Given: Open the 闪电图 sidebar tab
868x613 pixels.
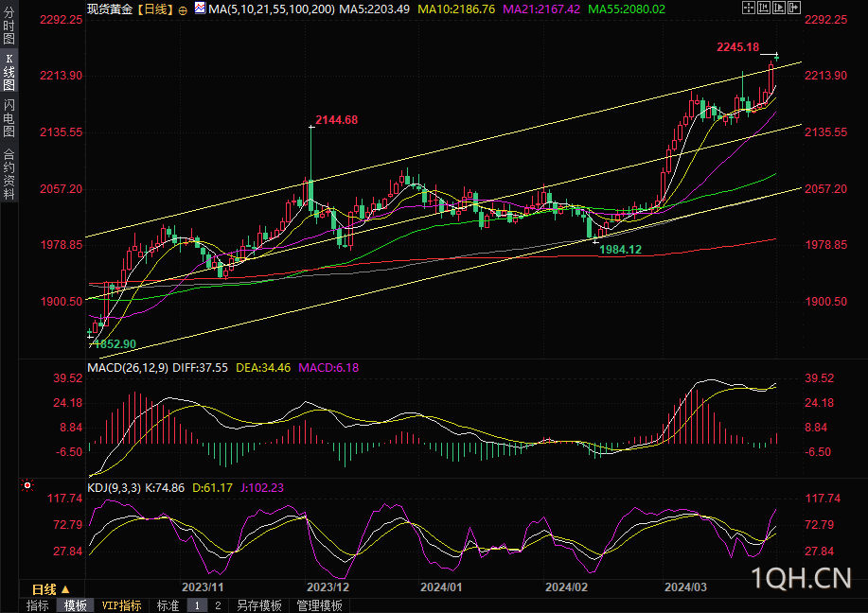Looking at the screenshot, I should [9, 118].
